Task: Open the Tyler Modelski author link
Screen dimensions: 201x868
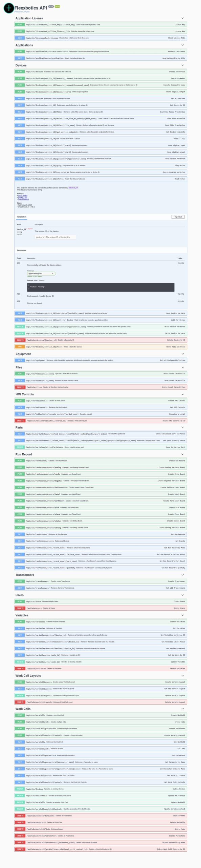Action: coord(23,199)
